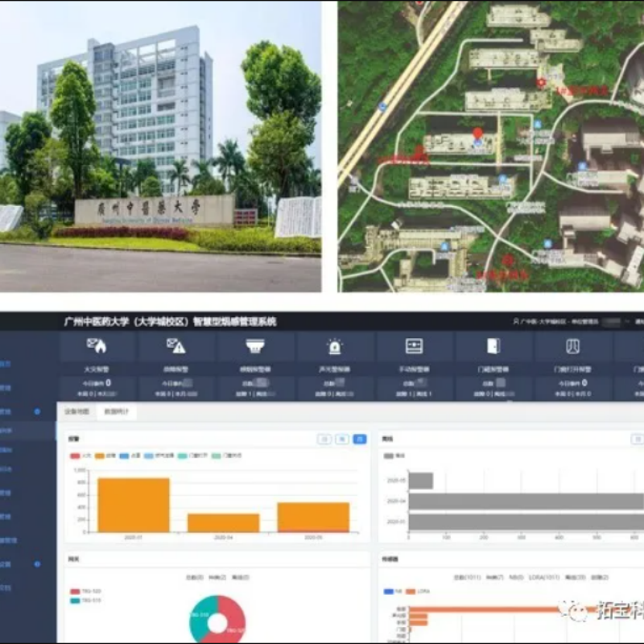Click gray bar for 2020-04 in offline chart
Screen dimensions: 644x644
526,502
